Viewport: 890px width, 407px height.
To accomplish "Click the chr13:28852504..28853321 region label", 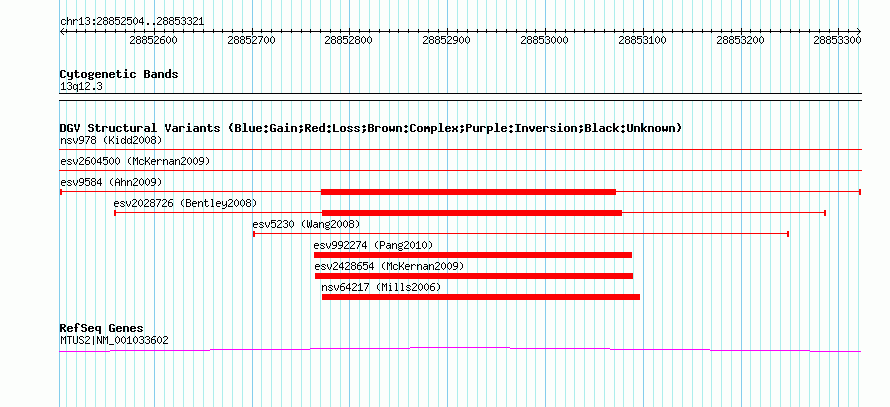I will click(x=132, y=22).
